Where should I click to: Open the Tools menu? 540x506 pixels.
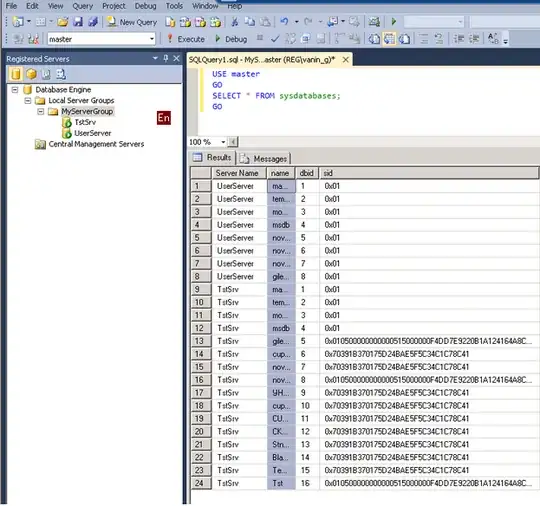point(174,6)
